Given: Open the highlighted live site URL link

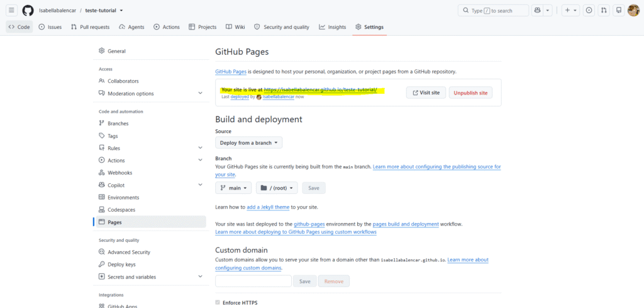Looking at the screenshot, I should pos(320,89).
